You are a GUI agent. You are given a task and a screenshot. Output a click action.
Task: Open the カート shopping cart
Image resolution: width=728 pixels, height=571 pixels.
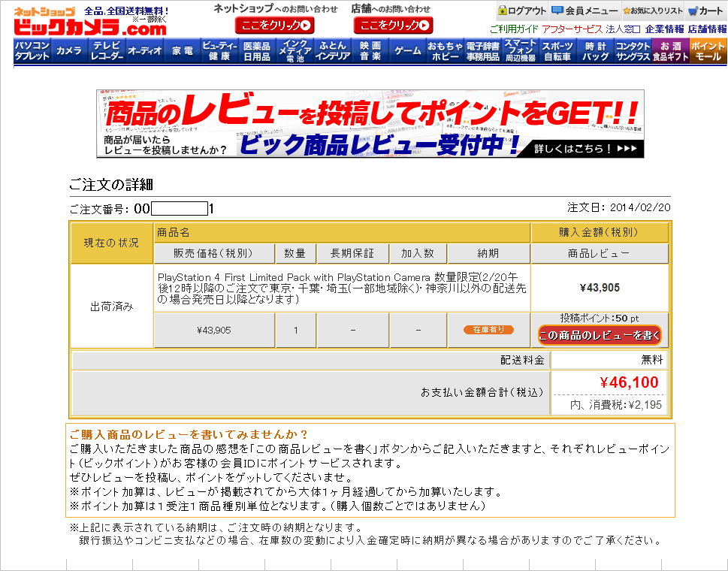point(705,11)
